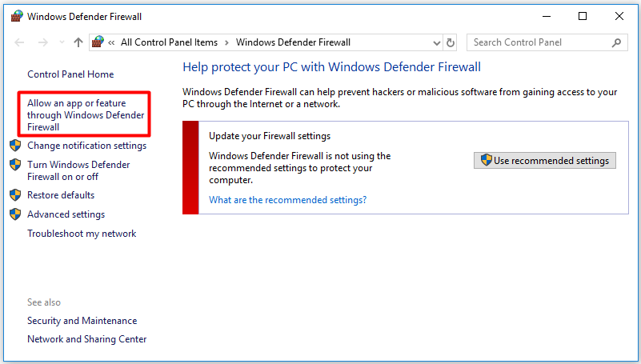The height and width of the screenshot is (364, 641).
Task: Click the Forward navigation arrow
Action: click(42, 42)
